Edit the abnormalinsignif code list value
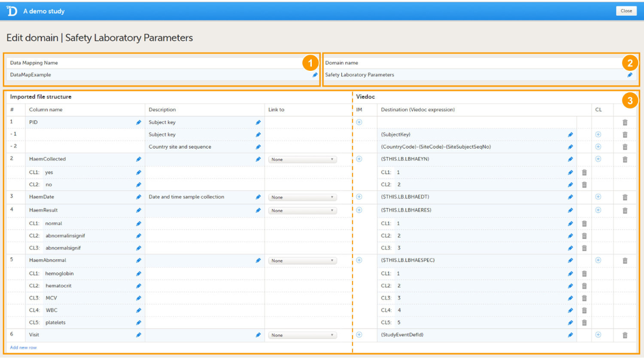 pyautogui.click(x=138, y=236)
